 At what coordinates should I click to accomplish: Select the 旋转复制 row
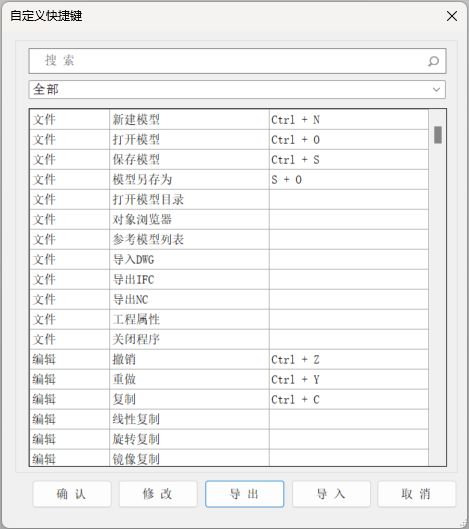[229, 439]
